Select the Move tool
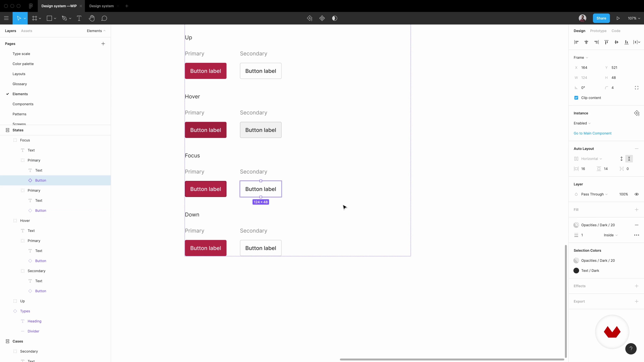644x362 pixels. (x=19, y=18)
